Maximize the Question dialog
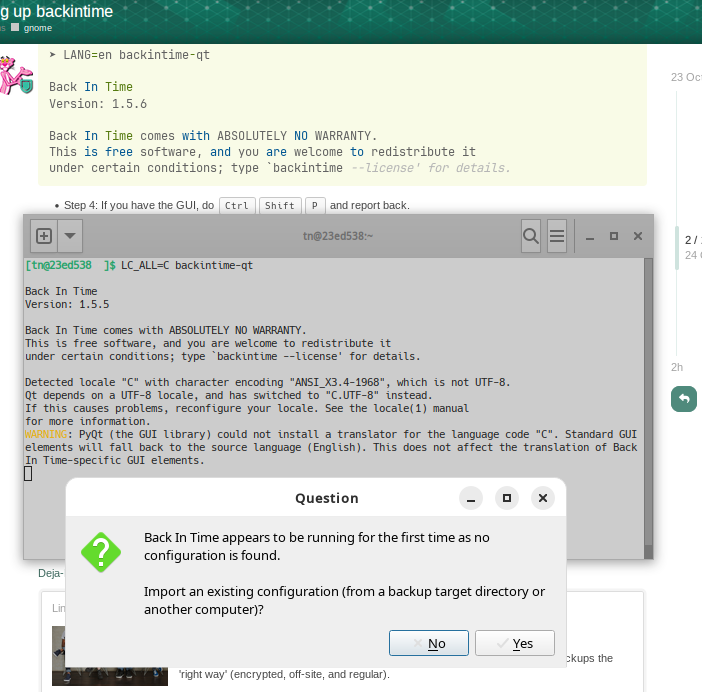 click(507, 498)
